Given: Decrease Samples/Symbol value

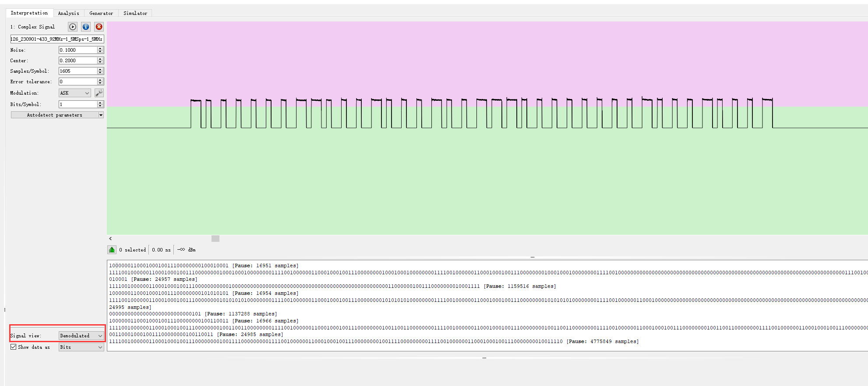Looking at the screenshot, I should [100, 73].
